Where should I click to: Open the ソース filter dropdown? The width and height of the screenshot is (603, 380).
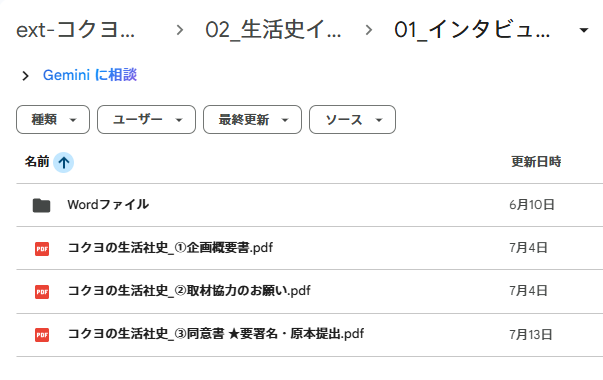(352, 120)
